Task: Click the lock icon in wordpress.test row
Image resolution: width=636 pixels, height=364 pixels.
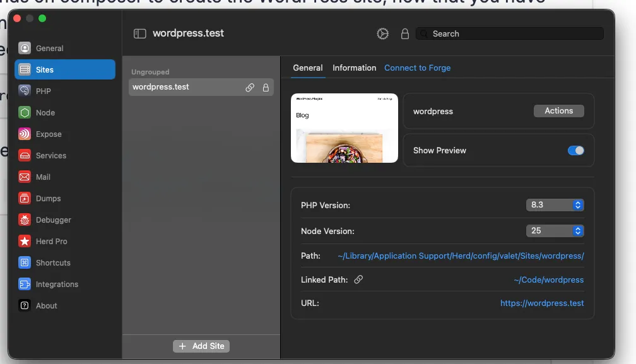Action: pyautogui.click(x=266, y=88)
